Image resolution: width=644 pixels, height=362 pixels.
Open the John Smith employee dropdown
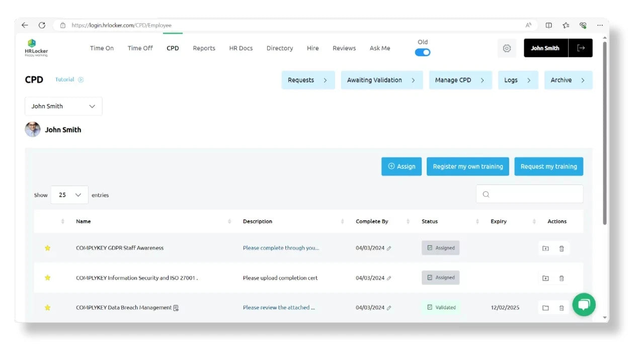[63, 106]
